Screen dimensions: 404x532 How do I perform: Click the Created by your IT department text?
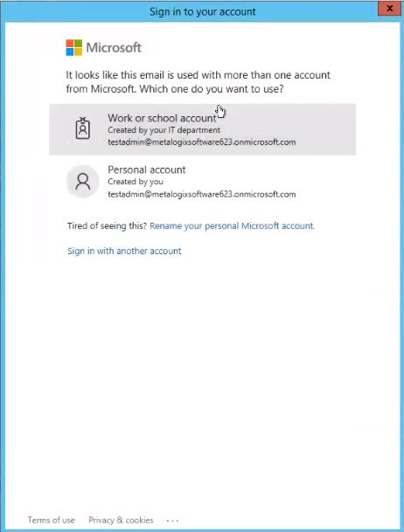pos(164,130)
